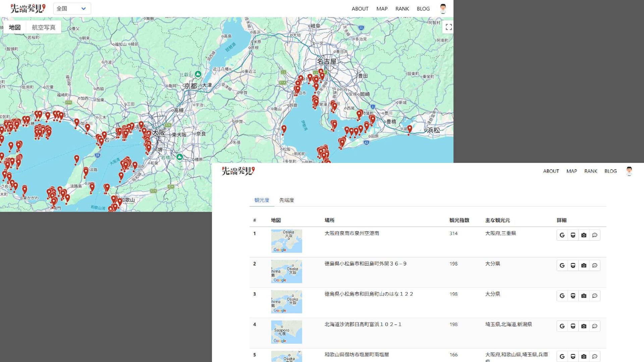
Task: Click user avatar in ranking page header
Action: 629,171
